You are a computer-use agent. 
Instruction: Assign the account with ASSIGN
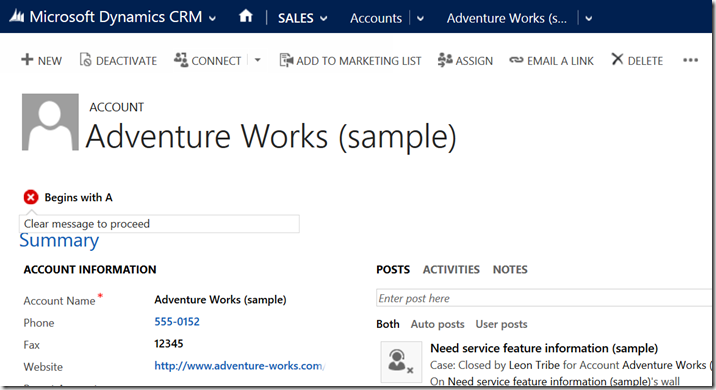coord(465,60)
